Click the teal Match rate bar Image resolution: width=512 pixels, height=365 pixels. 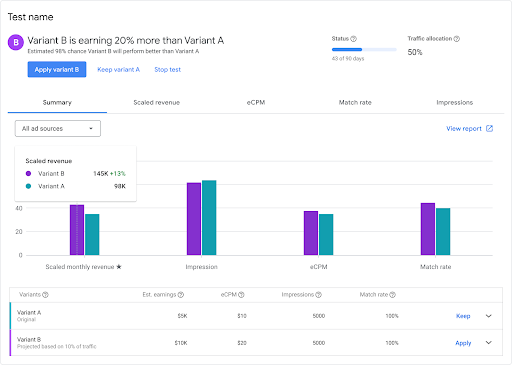[443, 232]
